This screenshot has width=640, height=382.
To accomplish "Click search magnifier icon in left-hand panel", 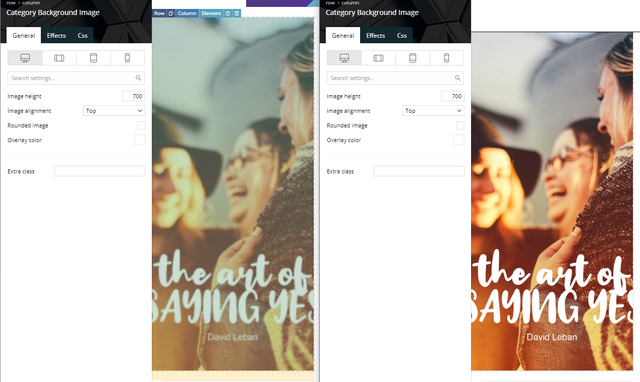I will pyautogui.click(x=138, y=78).
